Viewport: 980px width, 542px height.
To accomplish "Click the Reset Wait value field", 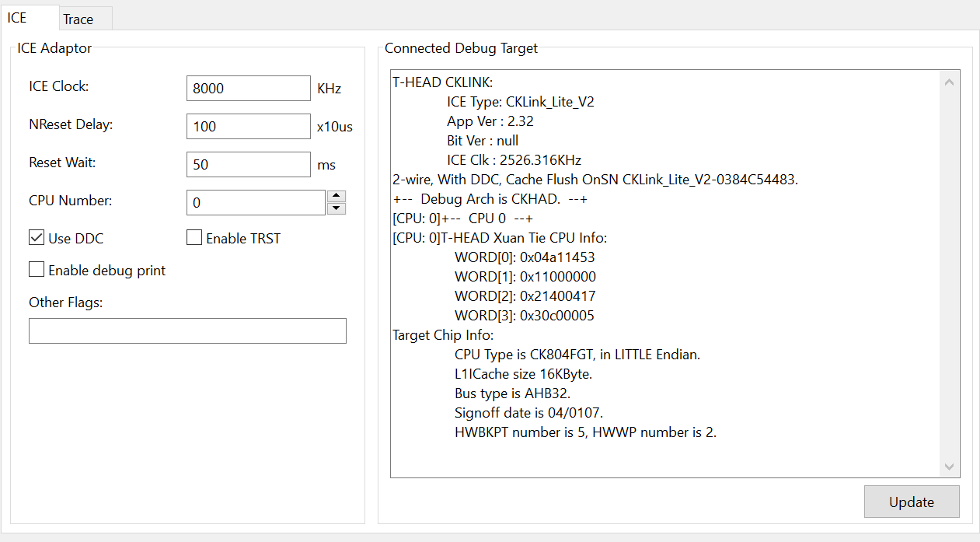I will pos(248,164).
